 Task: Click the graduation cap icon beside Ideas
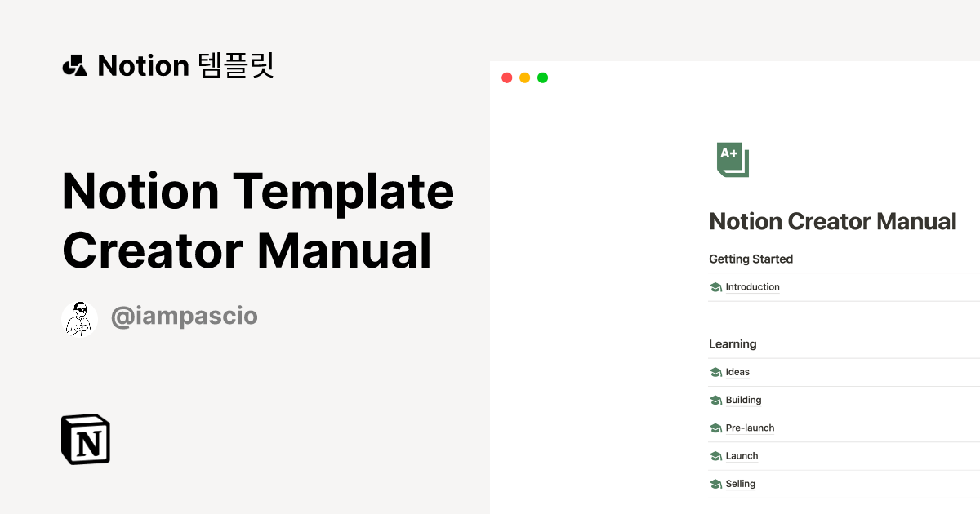[716, 372]
